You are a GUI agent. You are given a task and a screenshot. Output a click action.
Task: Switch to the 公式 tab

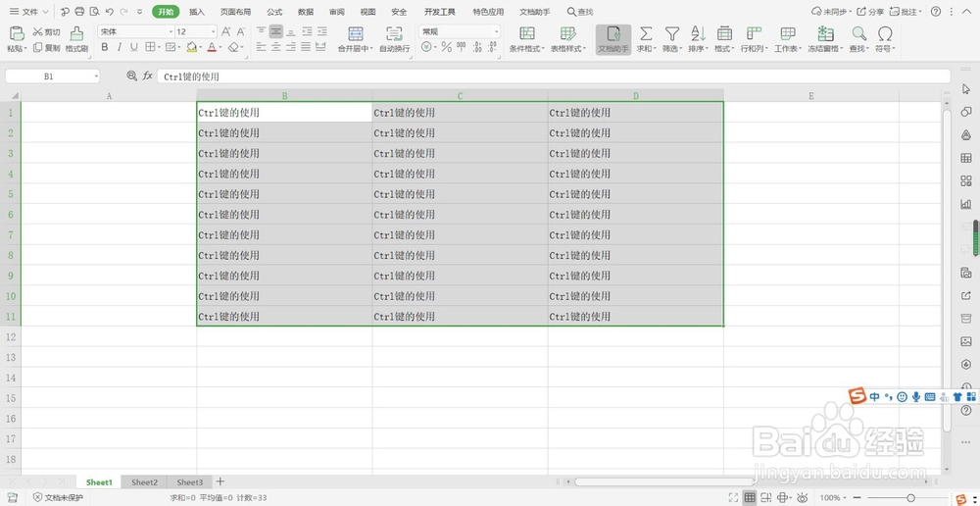click(x=274, y=11)
